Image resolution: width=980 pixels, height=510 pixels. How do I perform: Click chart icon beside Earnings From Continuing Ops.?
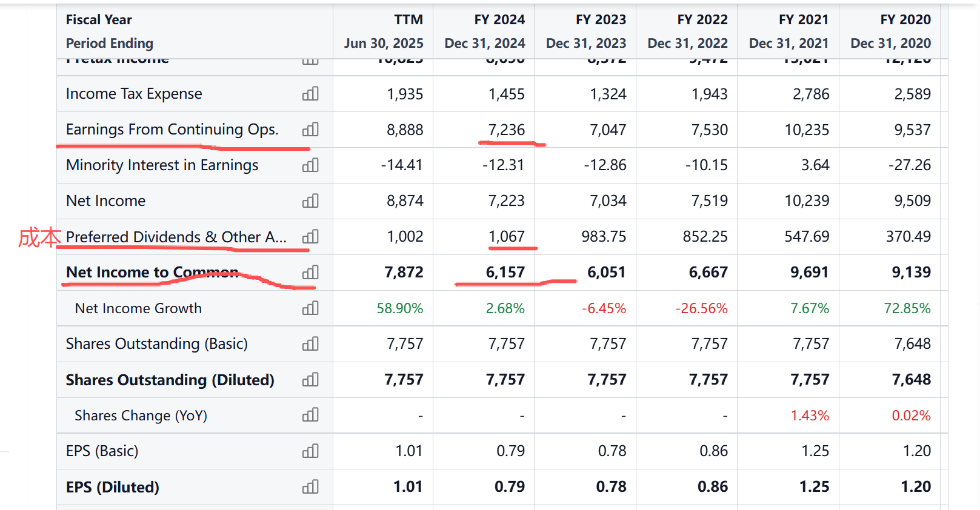click(x=310, y=130)
